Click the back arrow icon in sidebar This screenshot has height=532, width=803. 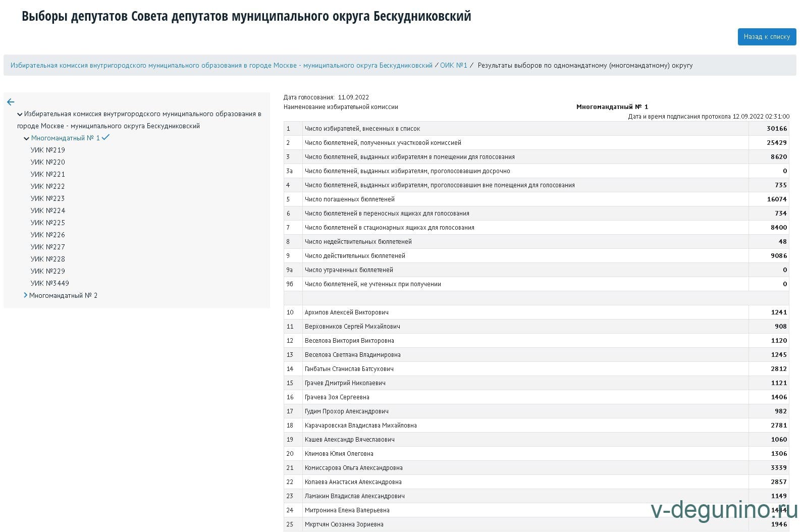click(11, 102)
